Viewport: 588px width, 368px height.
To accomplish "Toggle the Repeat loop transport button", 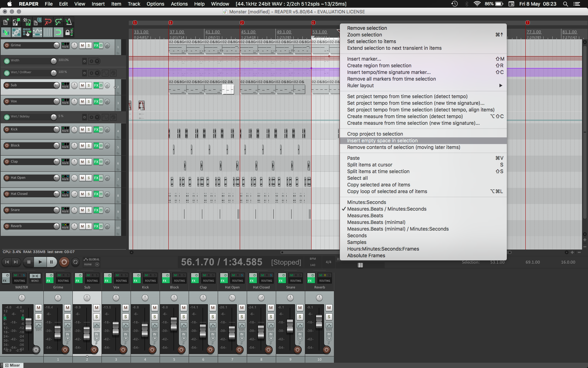I will tap(75, 262).
